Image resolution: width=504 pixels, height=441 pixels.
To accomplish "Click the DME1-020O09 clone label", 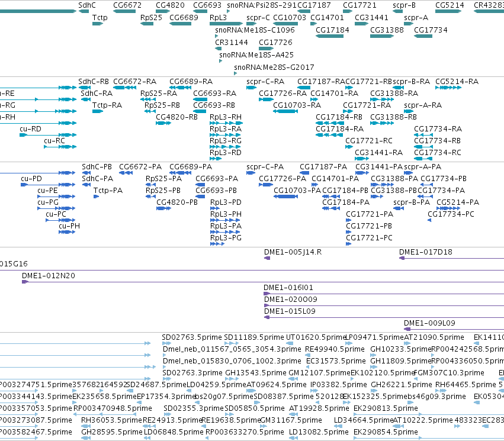I will click(x=291, y=300).
